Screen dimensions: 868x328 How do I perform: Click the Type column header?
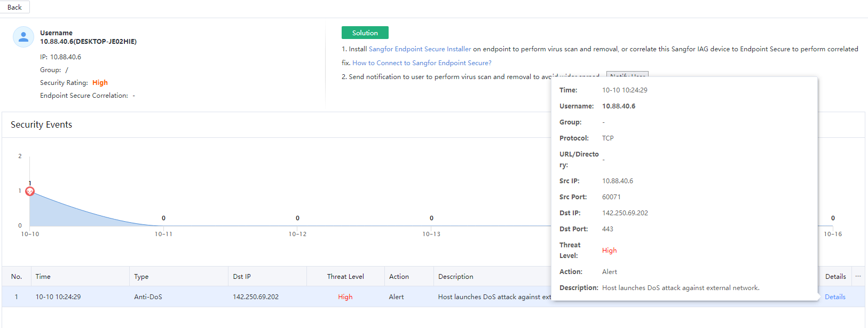141,277
